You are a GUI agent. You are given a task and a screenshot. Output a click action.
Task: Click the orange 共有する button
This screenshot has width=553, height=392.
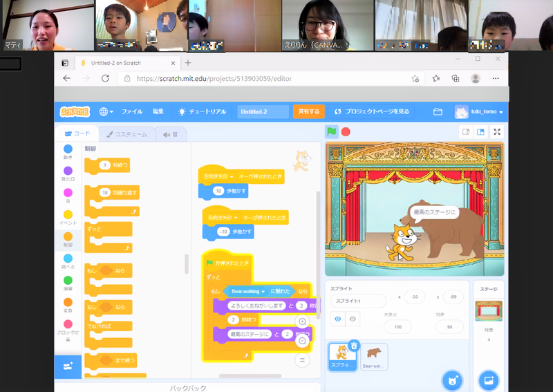[308, 111]
